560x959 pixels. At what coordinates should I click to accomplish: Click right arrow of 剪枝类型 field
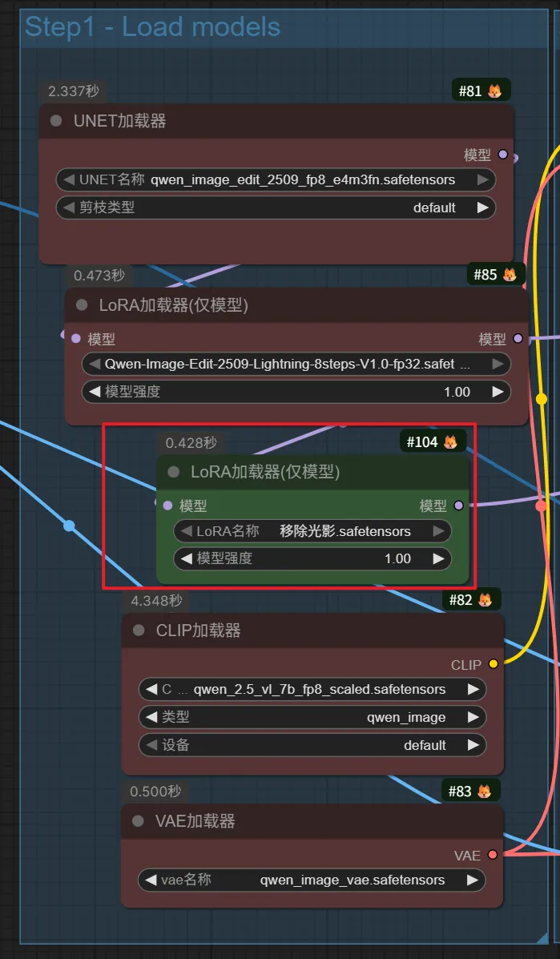tap(483, 208)
